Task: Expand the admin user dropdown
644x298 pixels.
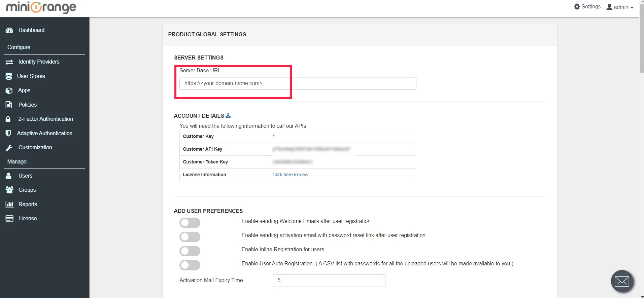Action: [x=620, y=7]
